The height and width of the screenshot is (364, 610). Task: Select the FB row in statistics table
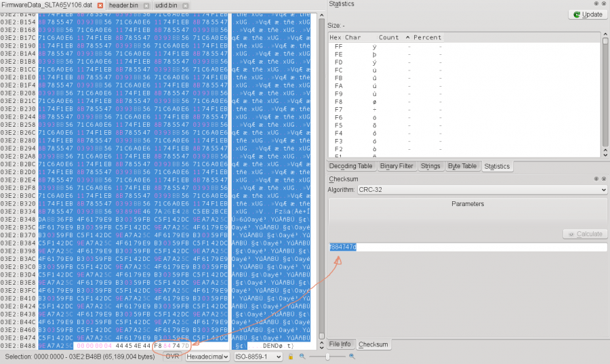pyautogui.click(x=464, y=78)
